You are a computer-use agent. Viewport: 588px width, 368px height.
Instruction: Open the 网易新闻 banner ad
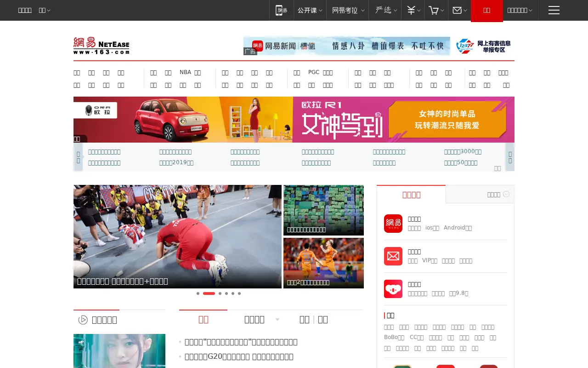pyautogui.click(x=347, y=46)
